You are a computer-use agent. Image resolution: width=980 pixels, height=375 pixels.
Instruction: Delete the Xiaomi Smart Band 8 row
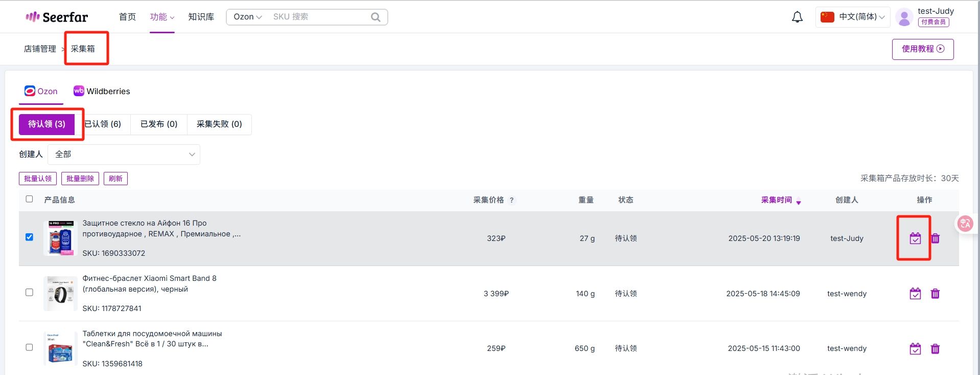(935, 294)
